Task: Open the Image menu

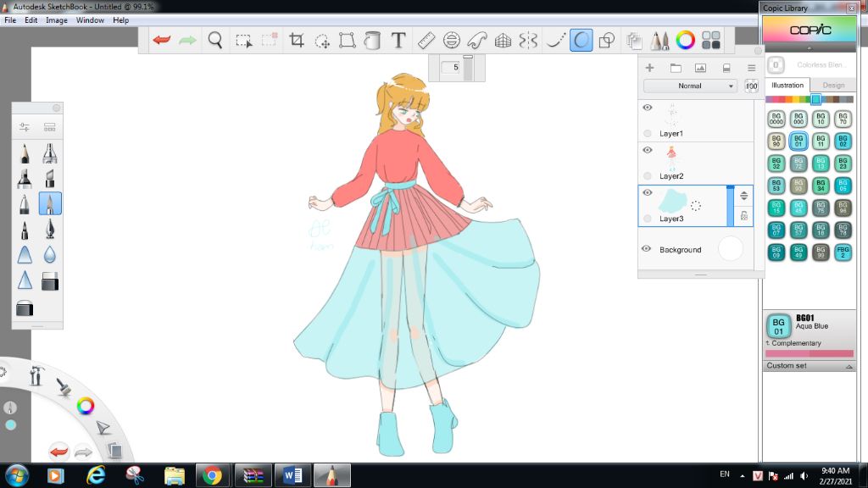Action: point(57,20)
